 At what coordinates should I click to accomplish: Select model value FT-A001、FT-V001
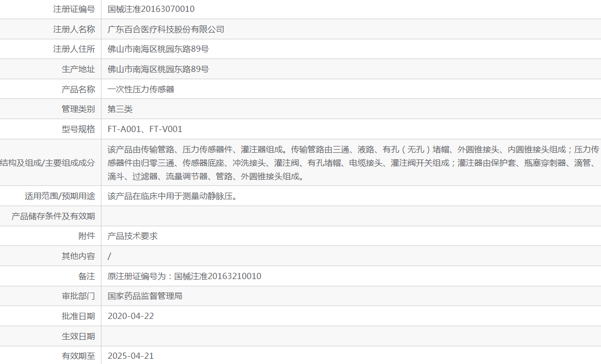click(145, 129)
